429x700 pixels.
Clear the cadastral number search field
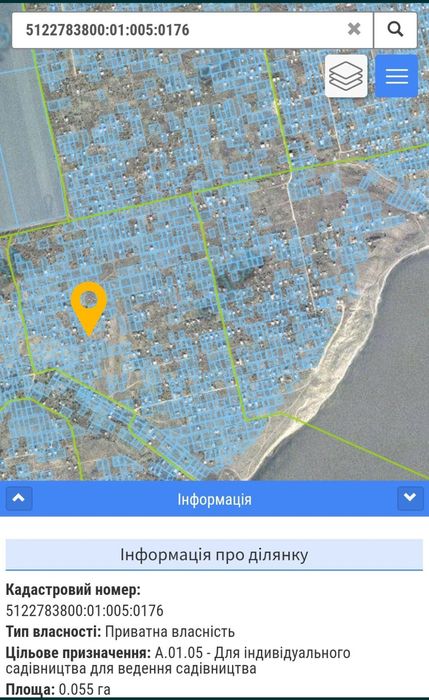(x=354, y=29)
